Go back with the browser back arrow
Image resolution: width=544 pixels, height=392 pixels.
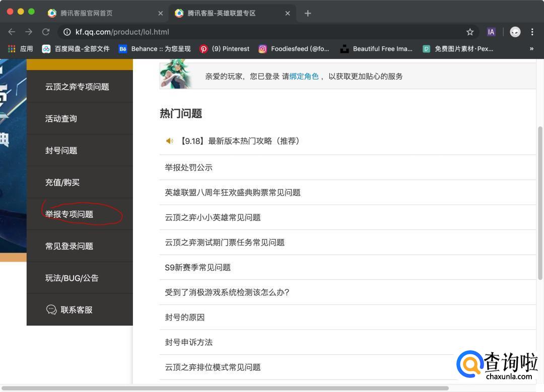pos(12,32)
